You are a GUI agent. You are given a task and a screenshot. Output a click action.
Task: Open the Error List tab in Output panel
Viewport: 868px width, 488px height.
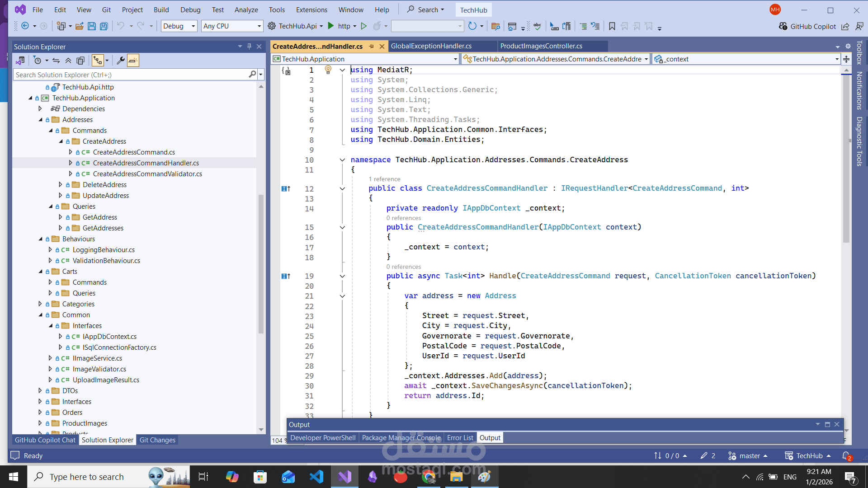460,437
